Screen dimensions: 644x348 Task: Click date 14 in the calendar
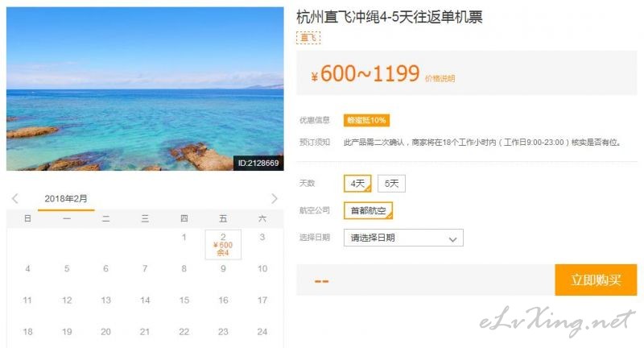click(145, 300)
